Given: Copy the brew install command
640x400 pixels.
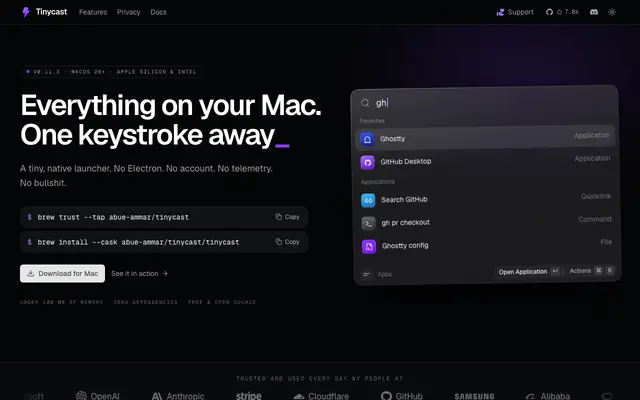Looking at the screenshot, I should coord(287,242).
